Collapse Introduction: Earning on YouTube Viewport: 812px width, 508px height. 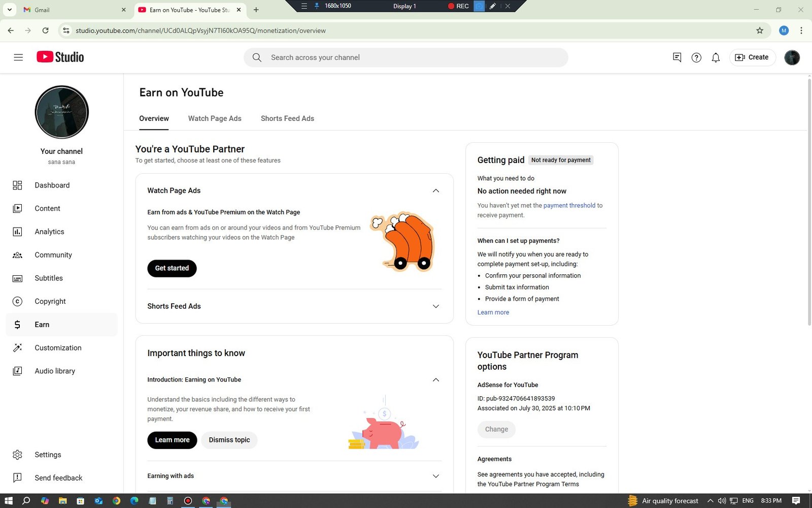[x=435, y=380]
